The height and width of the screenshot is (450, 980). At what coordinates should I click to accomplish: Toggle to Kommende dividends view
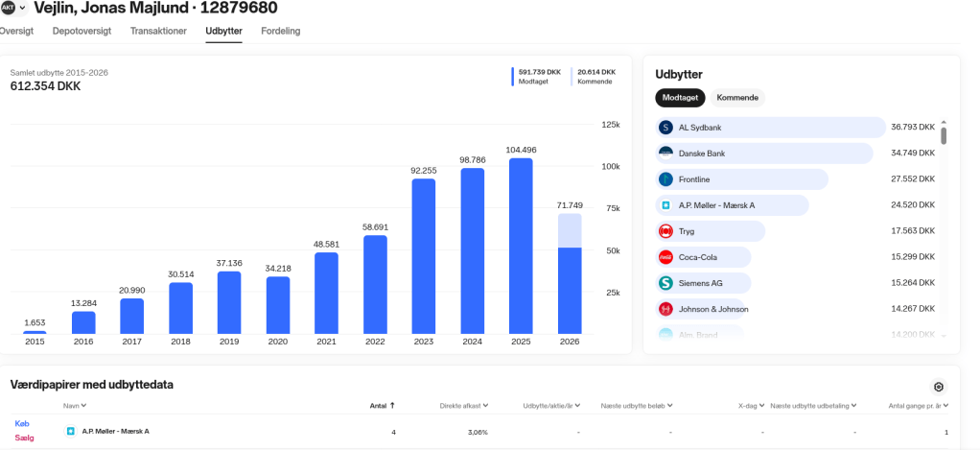(737, 98)
